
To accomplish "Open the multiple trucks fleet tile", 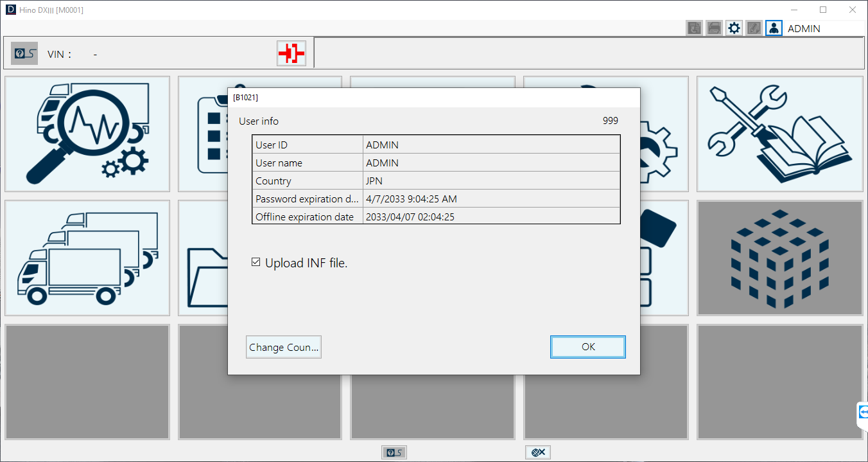I will (87, 258).
